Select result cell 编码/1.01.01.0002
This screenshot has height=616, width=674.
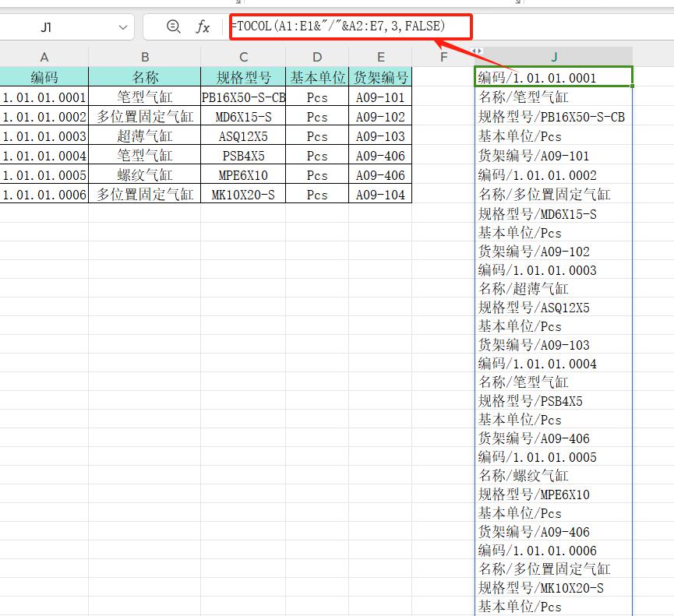click(x=554, y=175)
